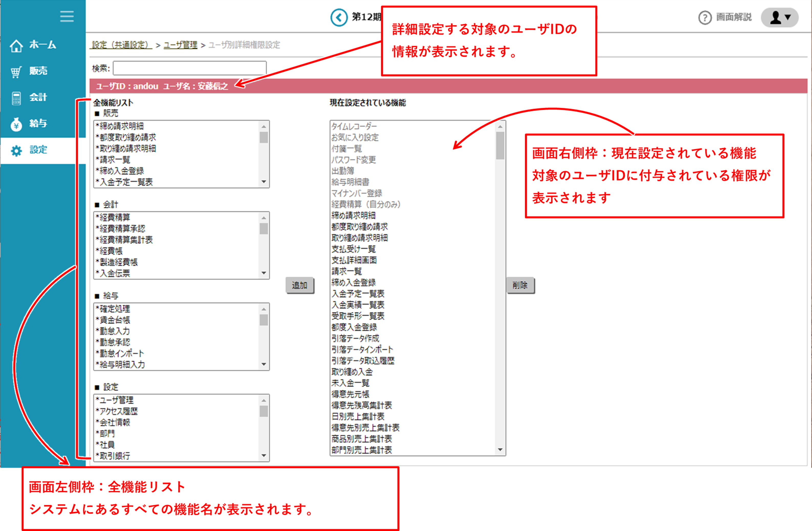Select *経費精算集計表 in 会計 list
The width and height of the screenshot is (812, 531).
point(176,240)
